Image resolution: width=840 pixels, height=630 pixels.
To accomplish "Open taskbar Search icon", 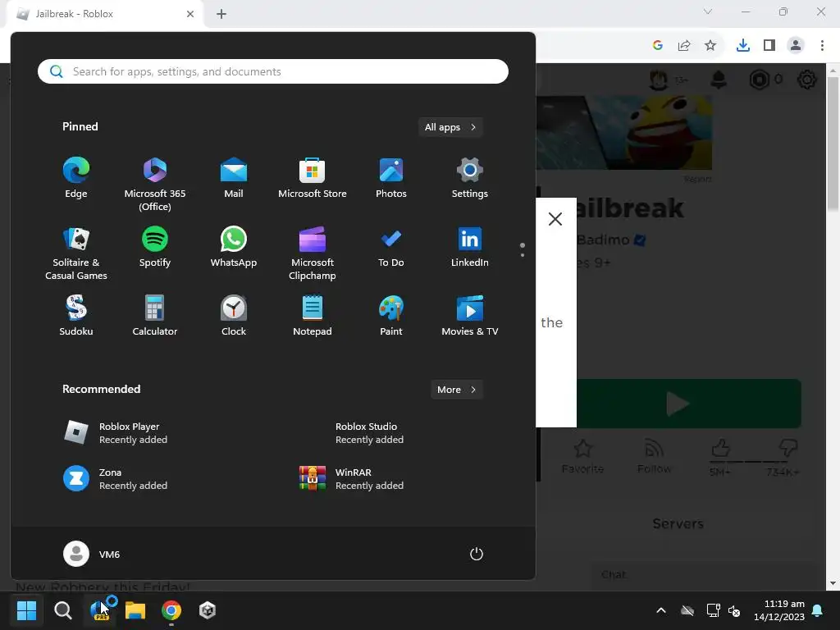I will [62, 610].
